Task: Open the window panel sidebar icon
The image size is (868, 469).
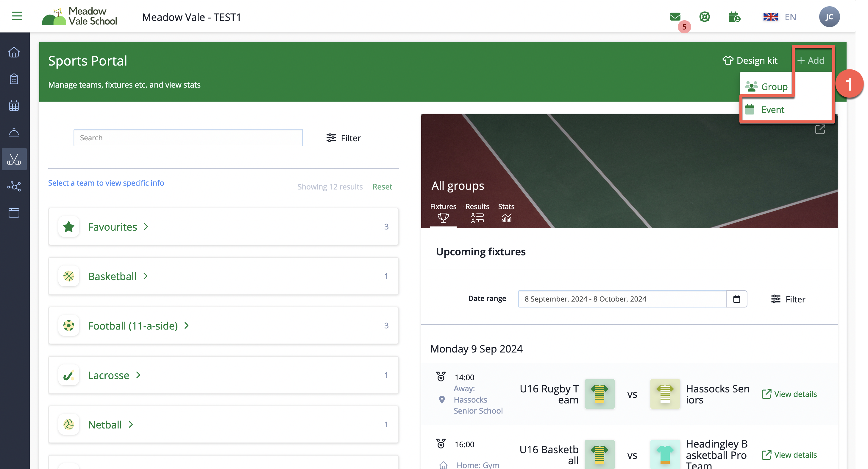Action: tap(14, 212)
